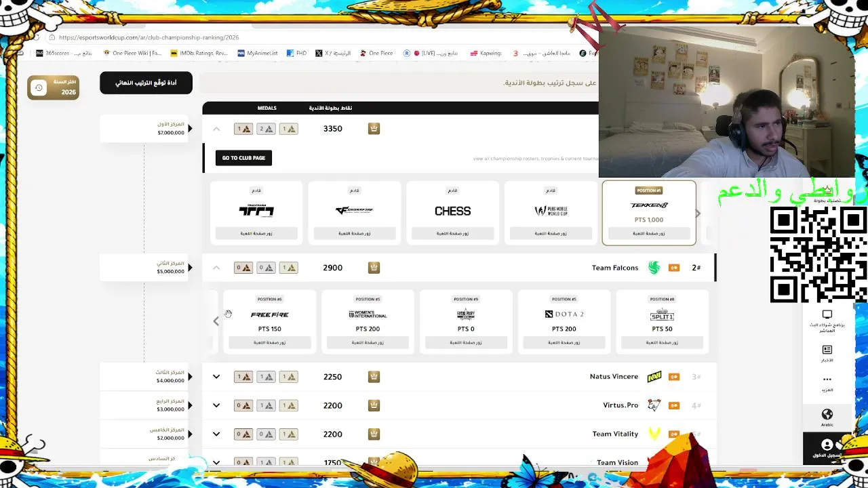868x488 pixels.
Task: Click the orange badge beside Natus Vincere logo
Action: 674,377
